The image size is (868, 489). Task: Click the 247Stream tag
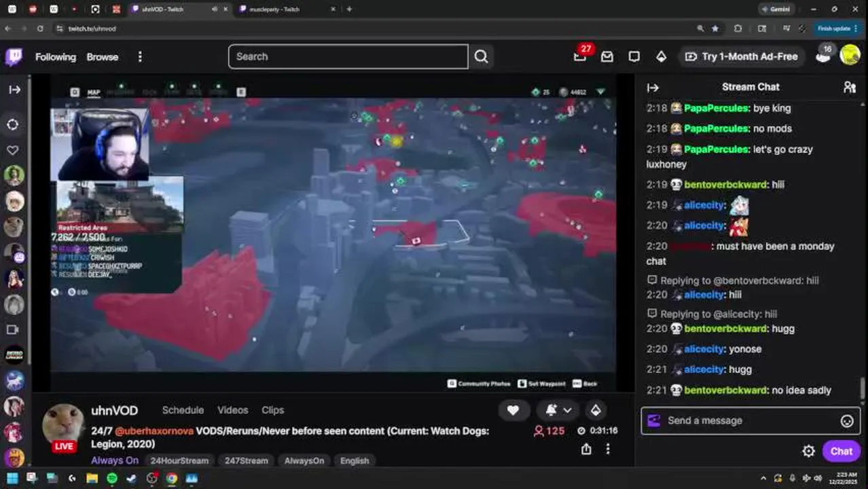pos(247,460)
